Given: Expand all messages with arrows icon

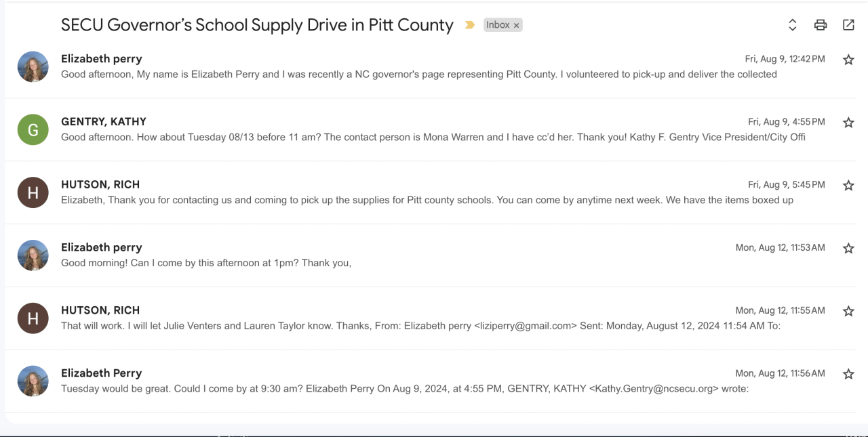Looking at the screenshot, I should 792,25.
